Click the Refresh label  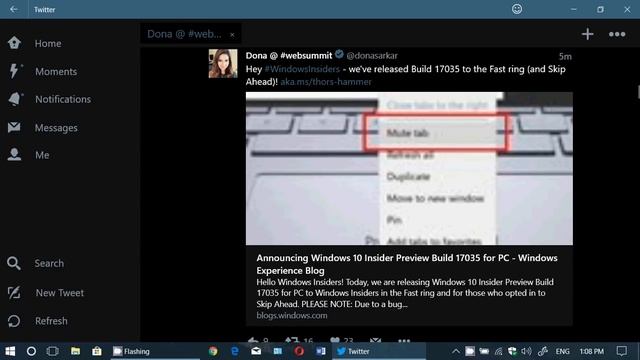[51, 321]
